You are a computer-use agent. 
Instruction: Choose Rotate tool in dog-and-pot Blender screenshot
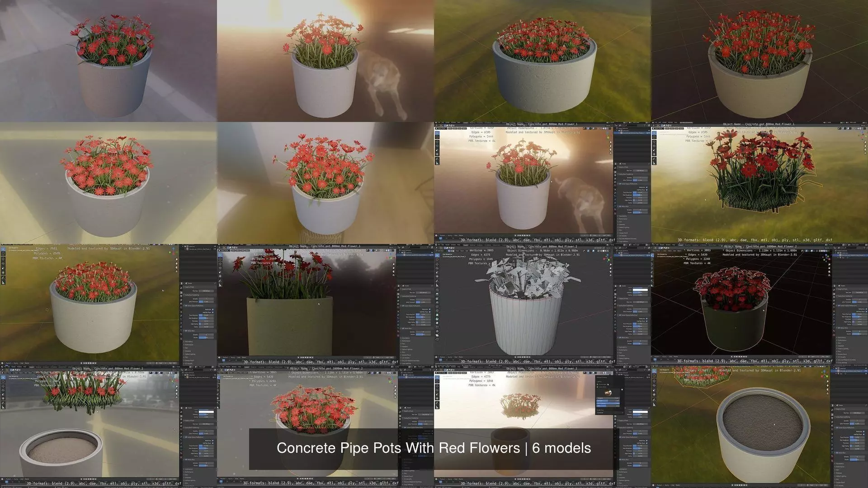(x=437, y=146)
